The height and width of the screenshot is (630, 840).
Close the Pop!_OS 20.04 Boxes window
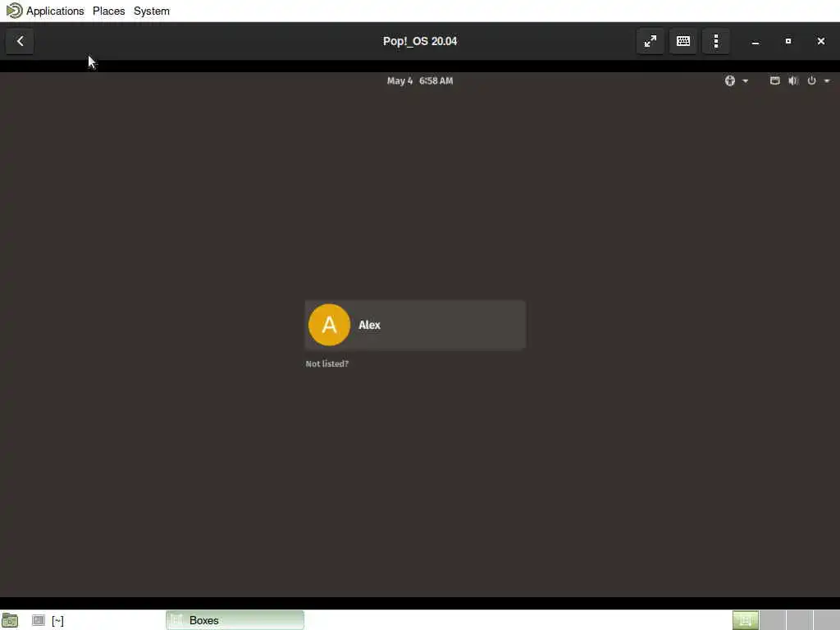point(820,41)
